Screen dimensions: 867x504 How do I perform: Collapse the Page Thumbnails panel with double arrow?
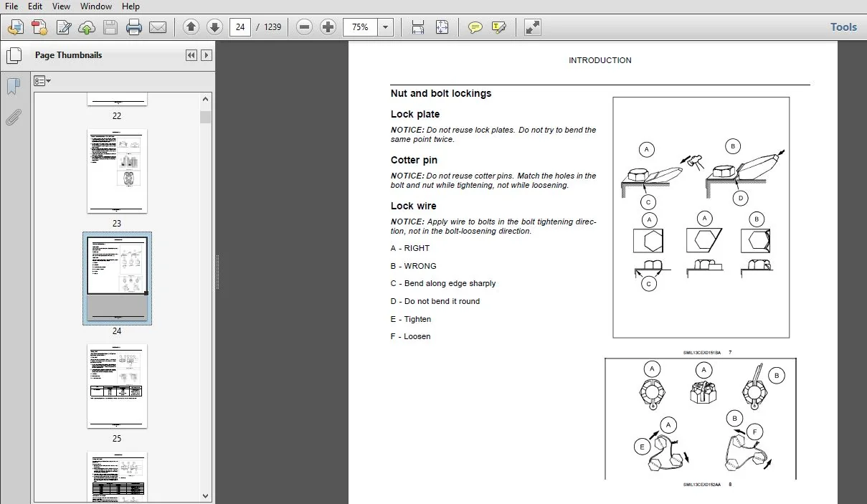click(191, 55)
